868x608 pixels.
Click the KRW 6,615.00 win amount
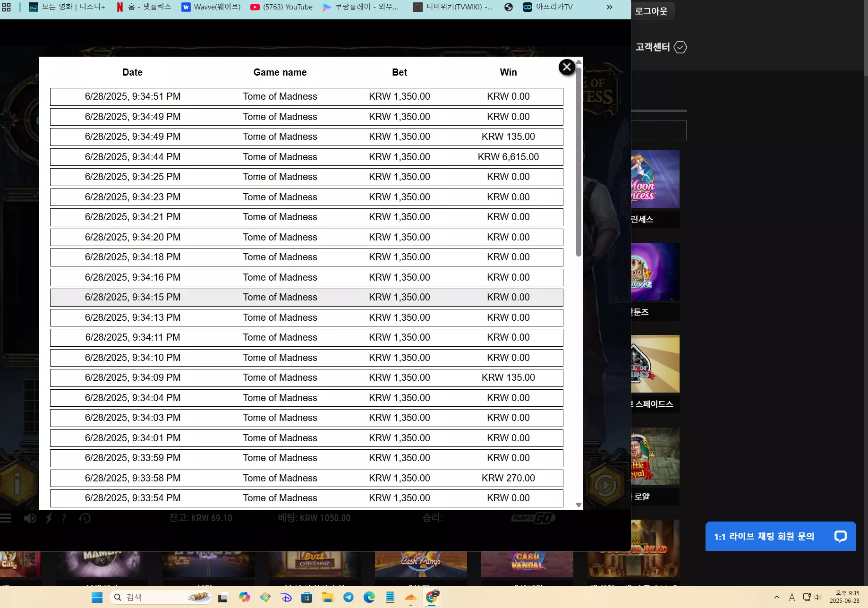coord(508,157)
